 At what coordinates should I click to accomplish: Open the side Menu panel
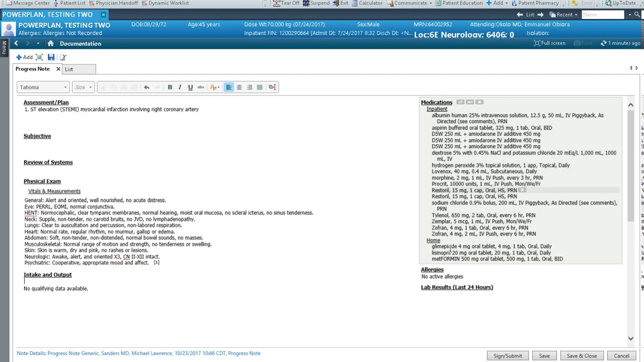(x=4, y=48)
